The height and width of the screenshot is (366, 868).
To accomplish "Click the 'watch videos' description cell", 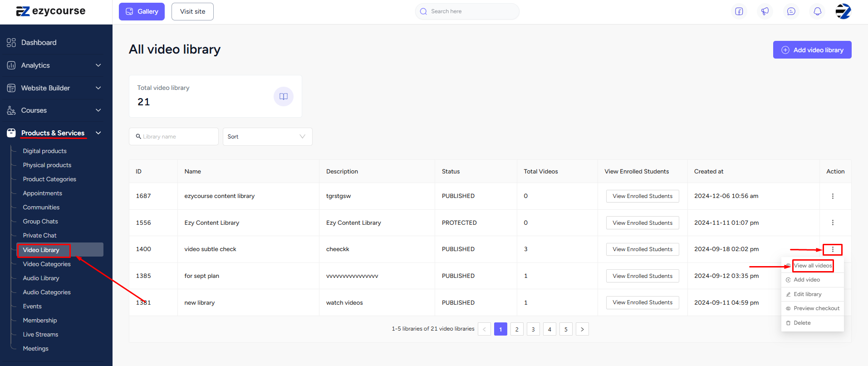I will coord(377,302).
